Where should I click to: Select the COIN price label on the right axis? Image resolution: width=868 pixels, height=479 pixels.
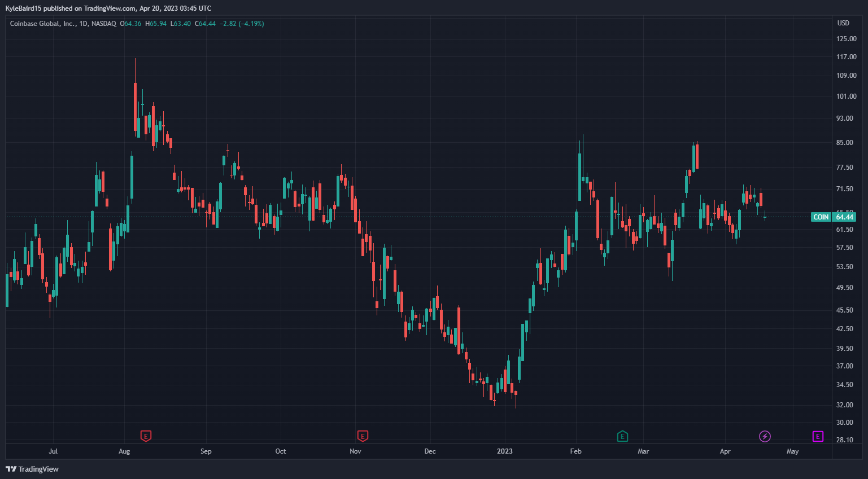pos(821,217)
